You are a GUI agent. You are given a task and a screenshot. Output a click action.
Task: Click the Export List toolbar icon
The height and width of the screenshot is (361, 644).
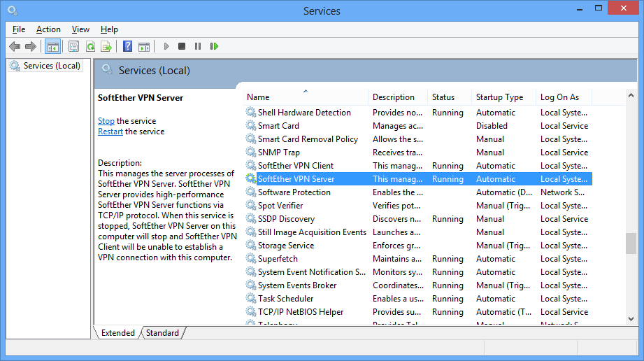(x=106, y=46)
